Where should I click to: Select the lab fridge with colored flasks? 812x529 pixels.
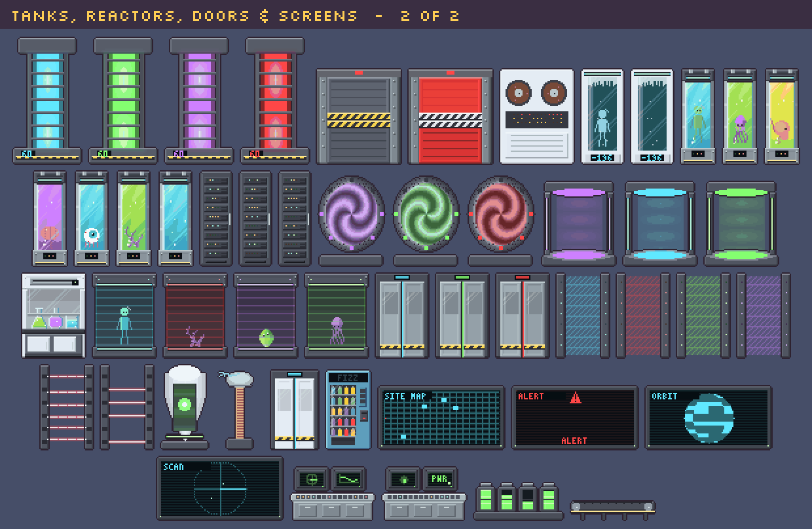pyautogui.click(x=54, y=316)
